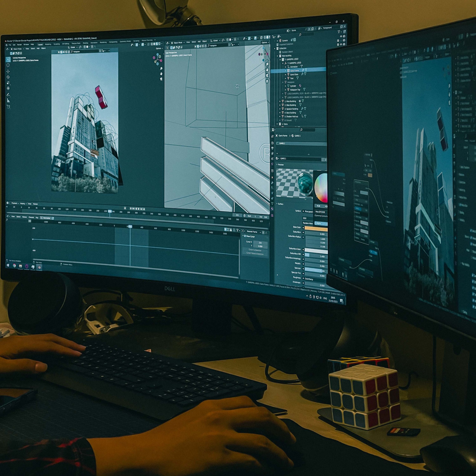Uncheck the Camera collection exclude checkbox

tap(338, 40)
